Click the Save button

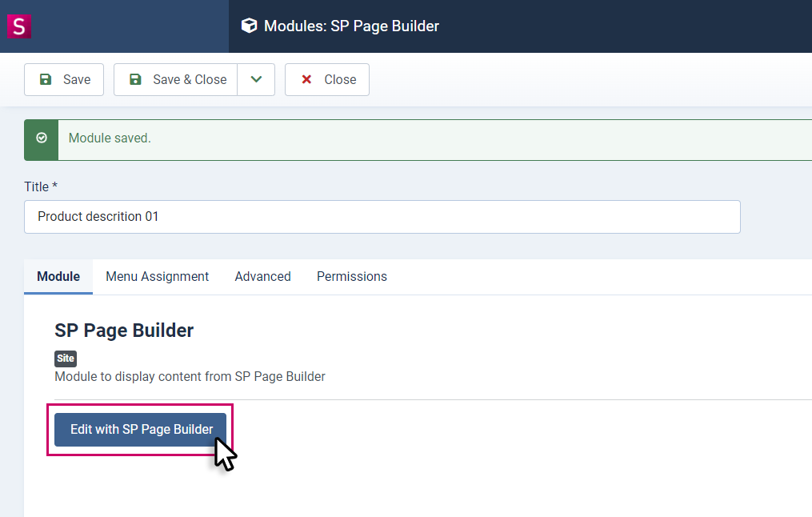[x=64, y=80]
